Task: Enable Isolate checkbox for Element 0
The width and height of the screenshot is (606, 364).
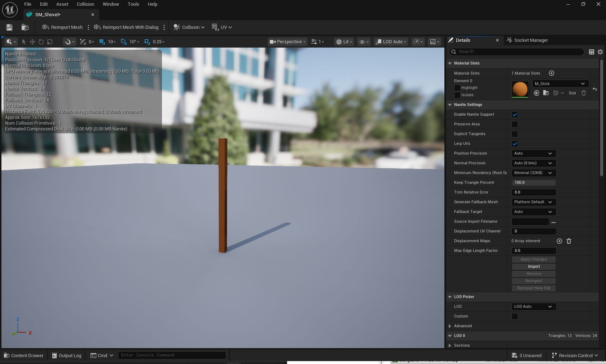Action: click(457, 95)
